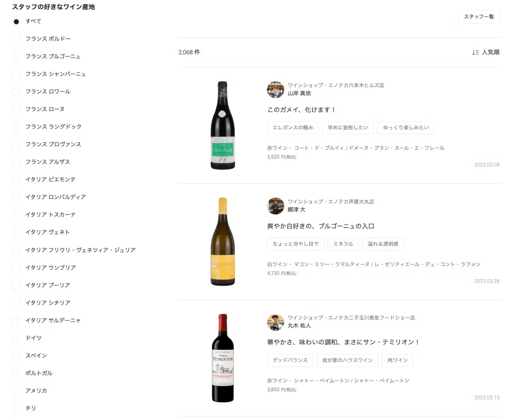Image resolution: width=532 pixels, height=420 pixels.
Task: Click staff avatar of 山岸 真依
Action: click(x=275, y=89)
